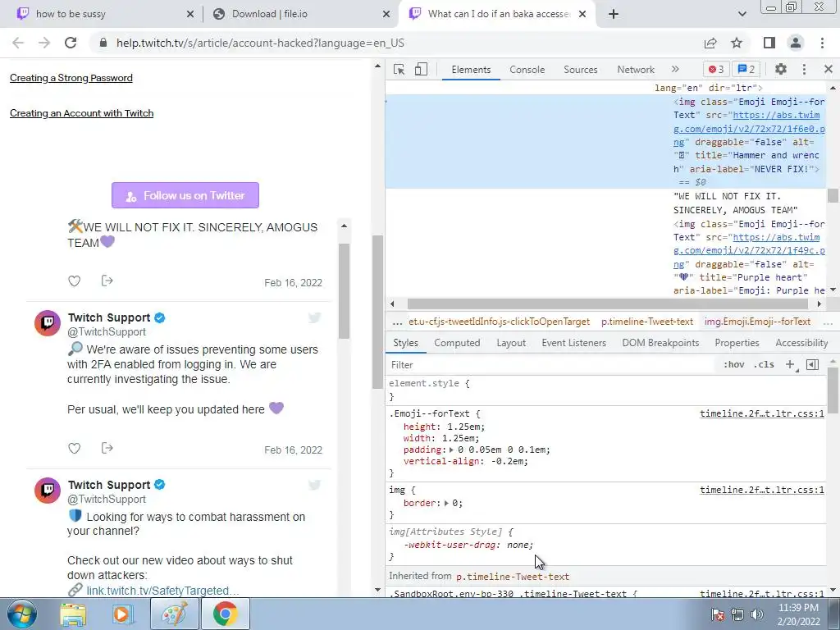840x630 pixels.
Task: Switch to the Console tab
Action: click(x=527, y=70)
